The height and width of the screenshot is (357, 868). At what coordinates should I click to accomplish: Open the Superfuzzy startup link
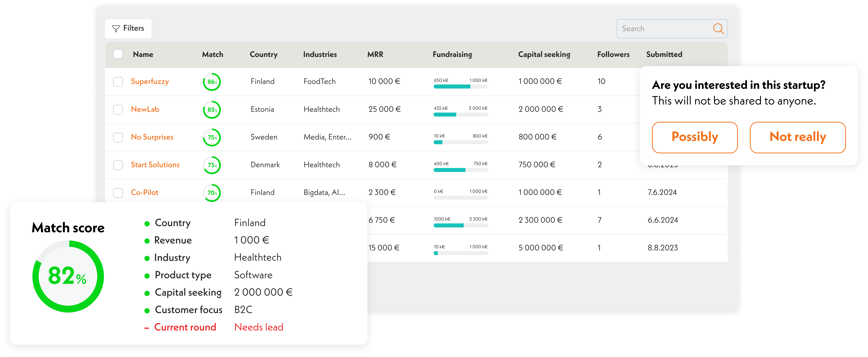[x=150, y=82]
